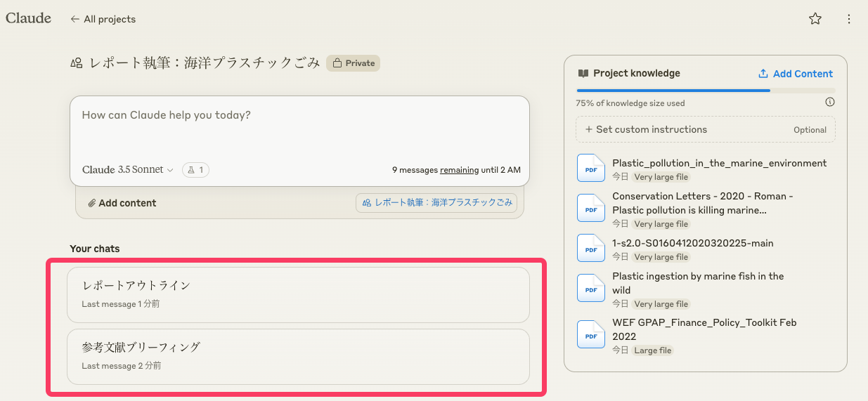Viewport: 868px width, 401px height.
Task: Open the レポートアウトライン chat
Action: (x=298, y=294)
